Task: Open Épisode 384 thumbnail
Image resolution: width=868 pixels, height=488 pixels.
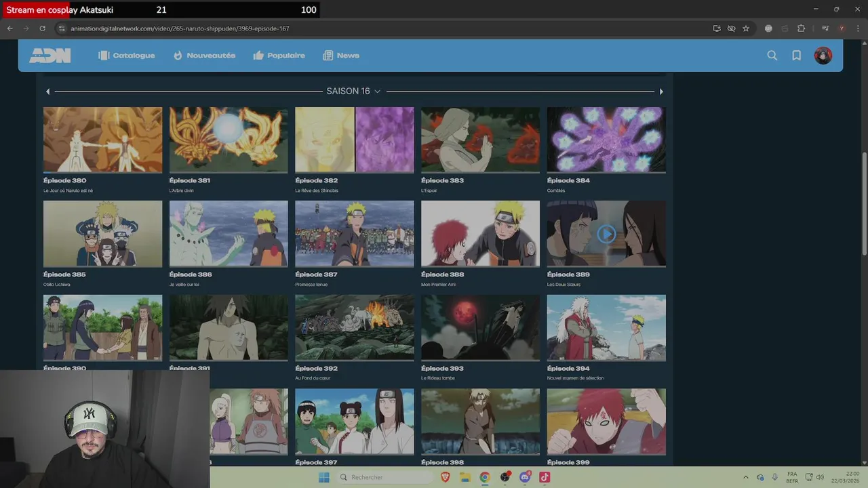Action: tap(606, 140)
